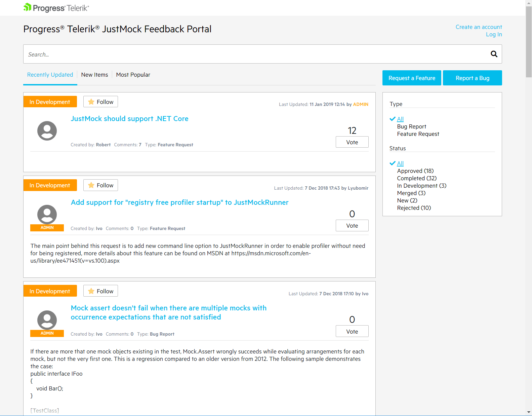
Task: Filter by Rejected (10) status
Action: [x=414, y=208]
